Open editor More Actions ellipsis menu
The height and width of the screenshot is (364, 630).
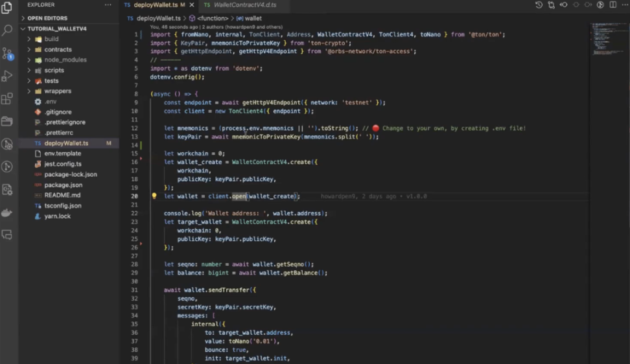(x=624, y=5)
